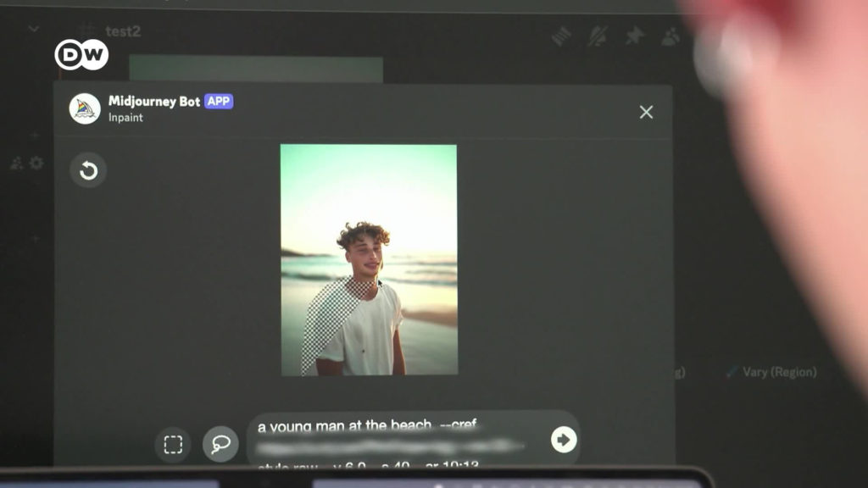Click the test2 channel title
This screenshot has height=488, width=868.
pos(122,31)
